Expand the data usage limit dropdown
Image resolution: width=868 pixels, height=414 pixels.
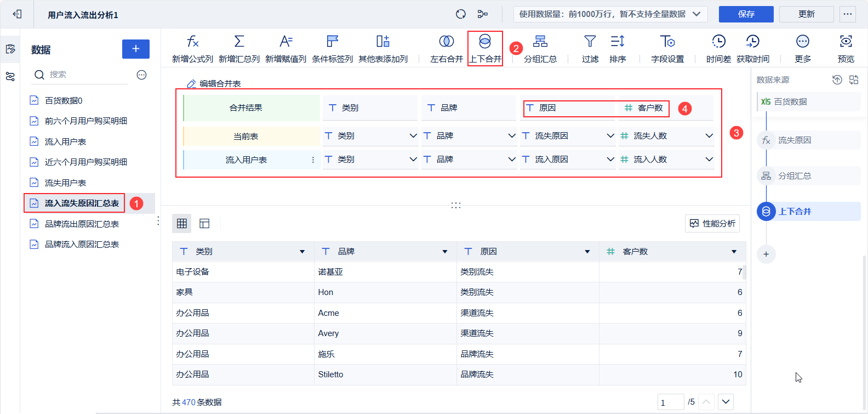[x=696, y=14]
